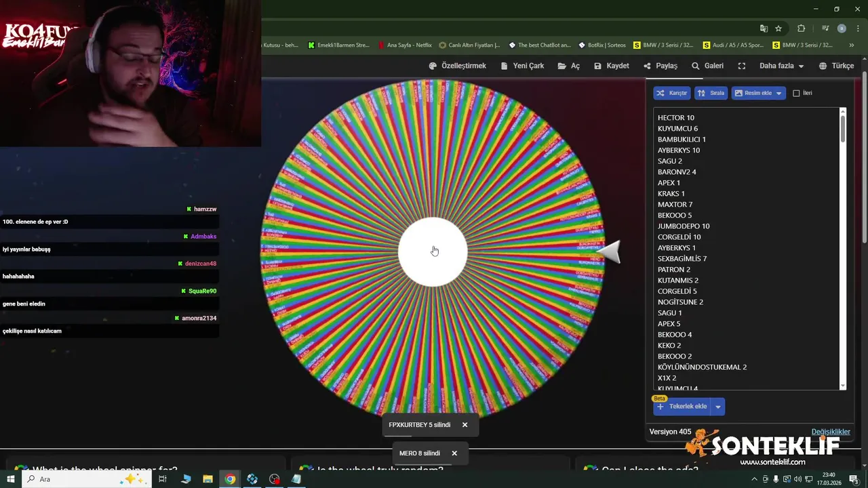The image size is (868, 488).
Task: Spin the wheel by clicking its center
Action: click(433, 251)
